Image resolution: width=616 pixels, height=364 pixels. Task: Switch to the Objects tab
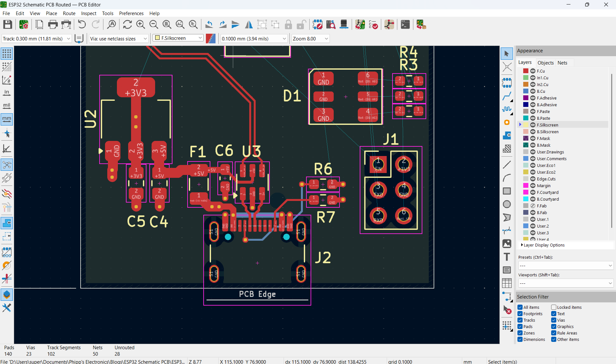pyautogui.click(x=545, y=63)
